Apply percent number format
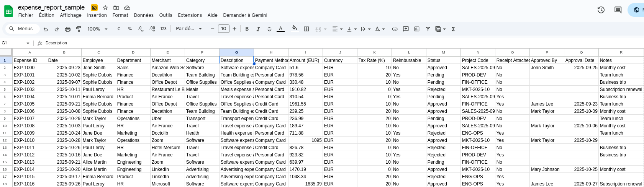 [130, 29]
